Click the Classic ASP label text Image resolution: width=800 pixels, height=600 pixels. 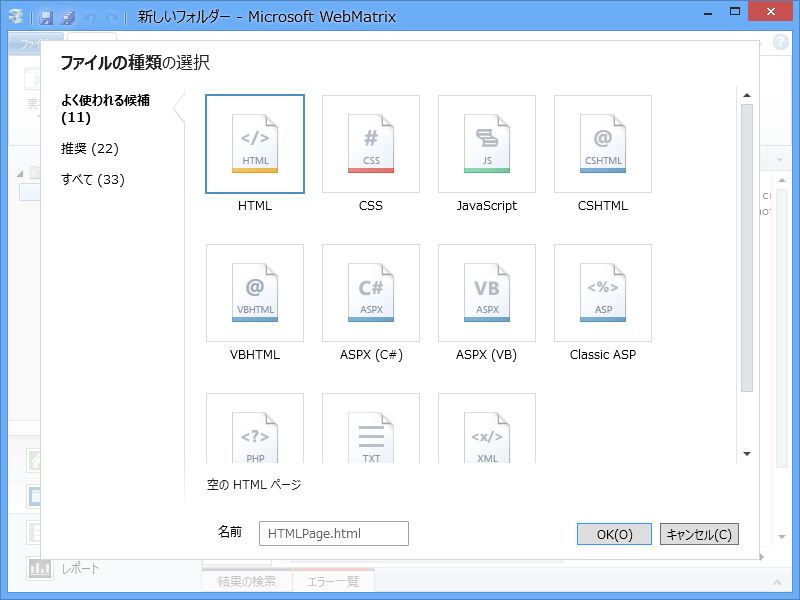603,355
